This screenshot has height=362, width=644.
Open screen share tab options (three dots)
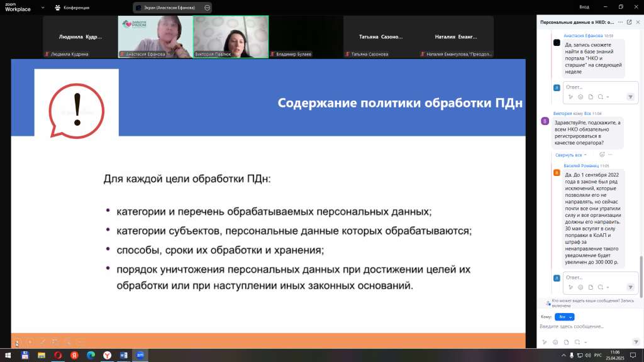tap(207, 8)
